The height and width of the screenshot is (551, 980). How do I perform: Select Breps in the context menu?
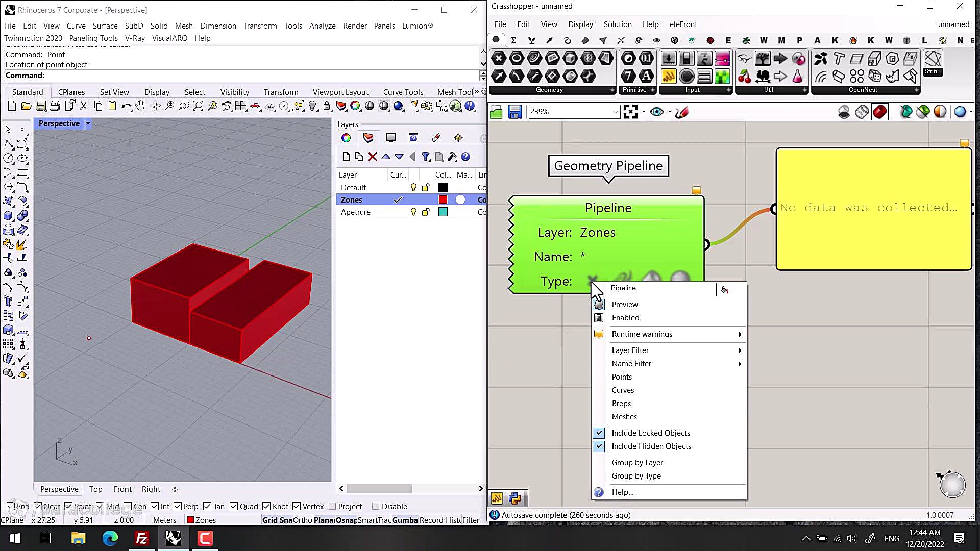621,404
